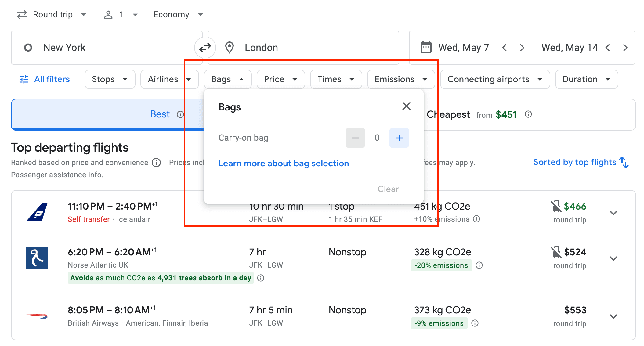Screen dimensions: 644x346
Task: Select the Best flights tab
Action: pos(107,114)
